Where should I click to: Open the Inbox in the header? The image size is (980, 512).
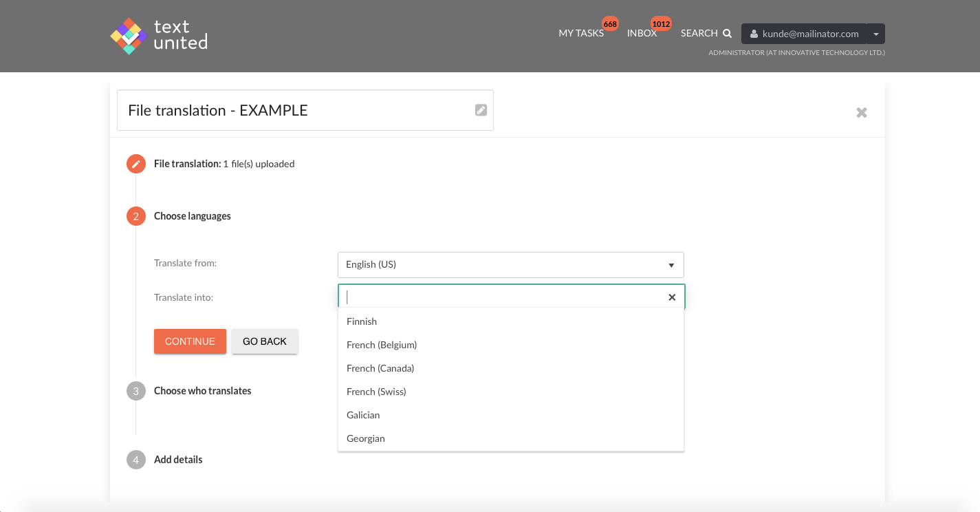tap(642, 33)
